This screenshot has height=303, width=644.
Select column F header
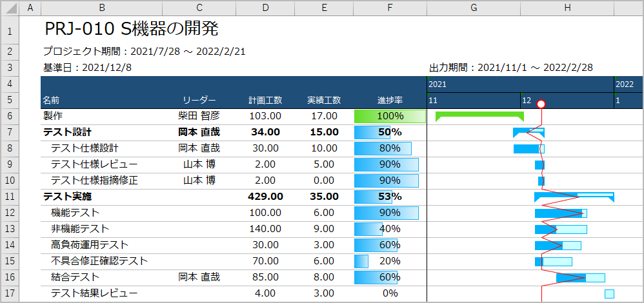tap(390, 8)
